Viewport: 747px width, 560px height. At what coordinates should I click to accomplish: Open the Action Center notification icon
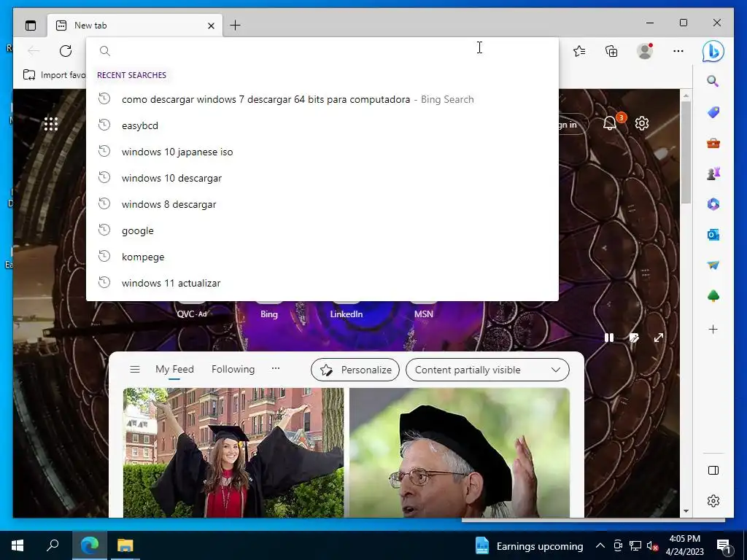[724, 545]
